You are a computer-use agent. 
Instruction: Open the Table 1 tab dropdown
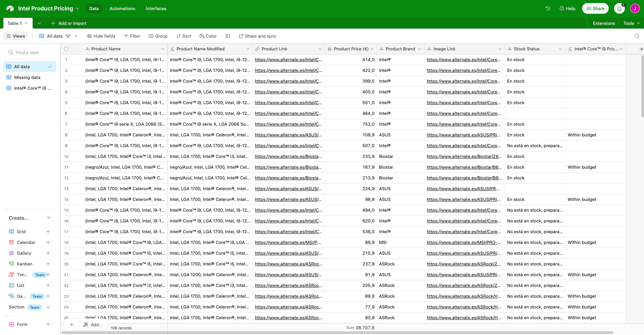click(26, 23)
